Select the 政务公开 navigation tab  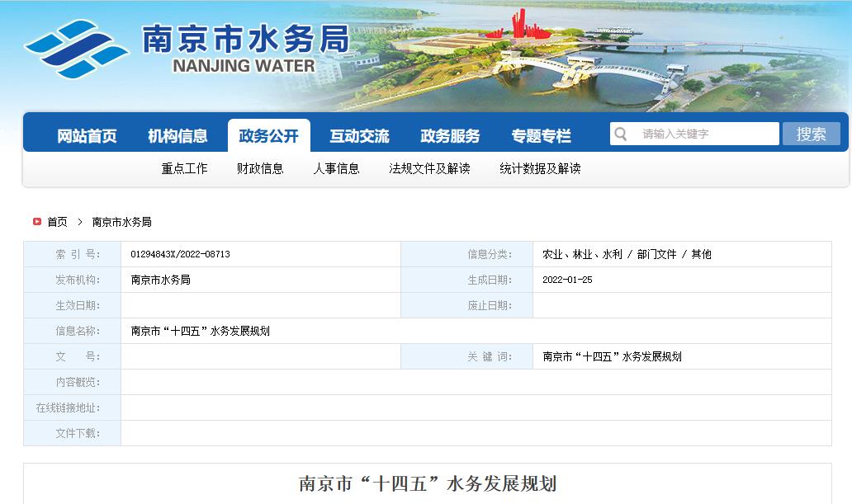(268, 136)
